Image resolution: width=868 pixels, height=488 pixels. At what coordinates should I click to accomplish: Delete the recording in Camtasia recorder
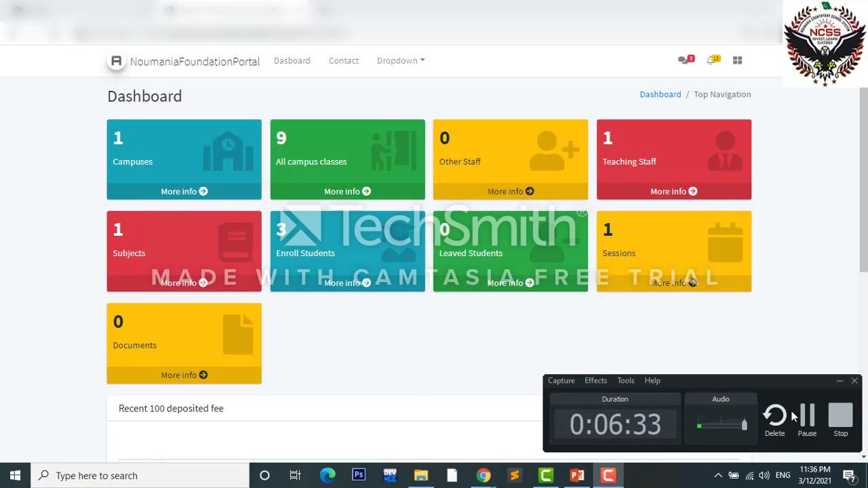click(x=774, y=420)
